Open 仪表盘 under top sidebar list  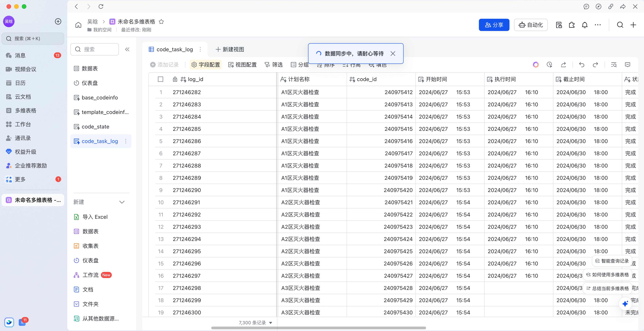point(101,83)
